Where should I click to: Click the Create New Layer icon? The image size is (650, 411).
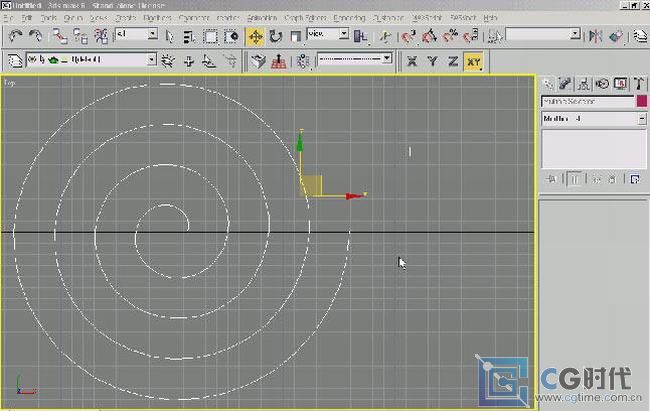point(168,61)
